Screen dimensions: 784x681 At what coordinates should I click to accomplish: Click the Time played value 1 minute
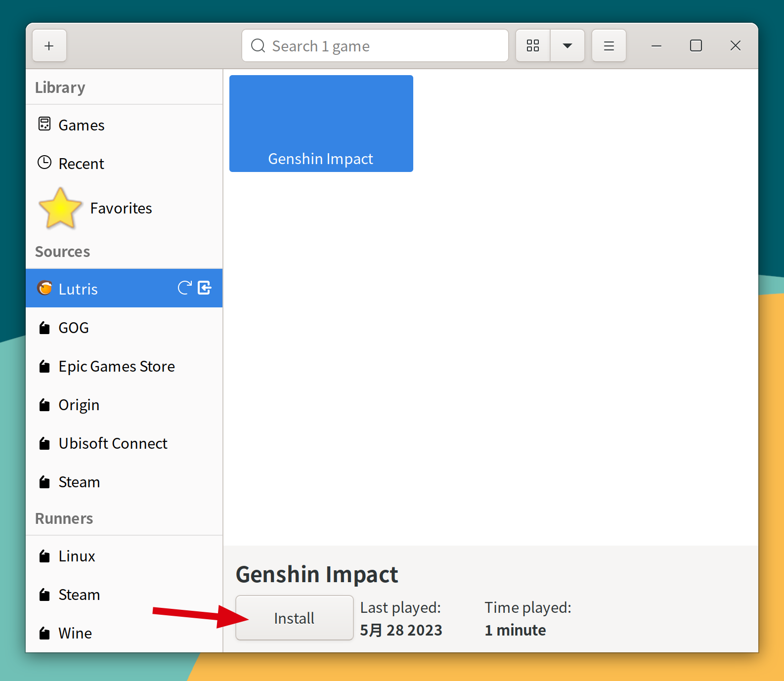(x=515, y=630)
